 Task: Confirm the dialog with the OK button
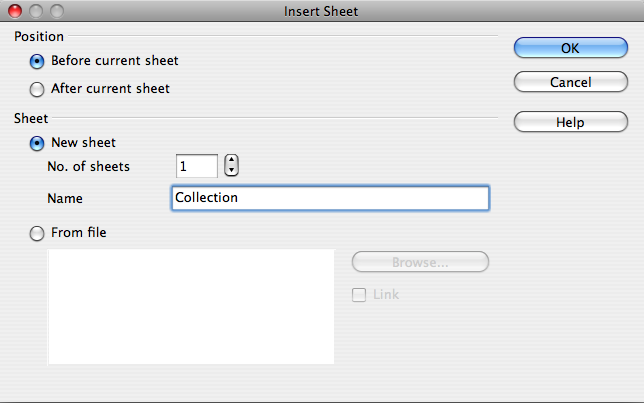(x=570, y=48)
